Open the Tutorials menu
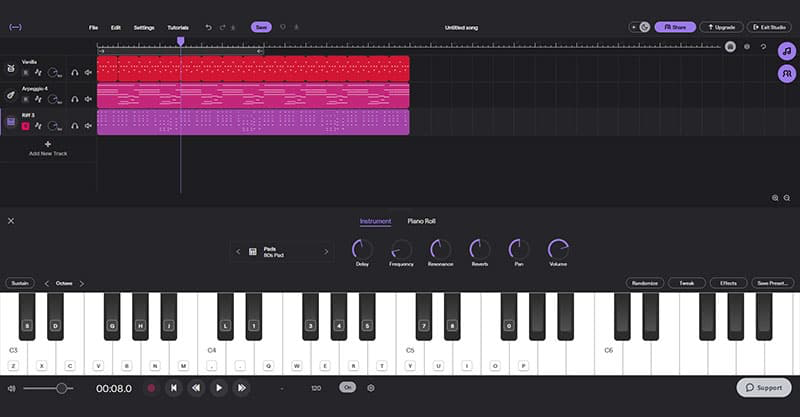This screenshot has height=417, width=800. coord(178,28)
